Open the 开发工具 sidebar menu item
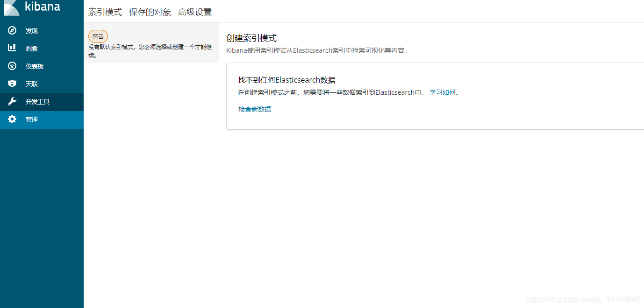 (x=42, y=102)
